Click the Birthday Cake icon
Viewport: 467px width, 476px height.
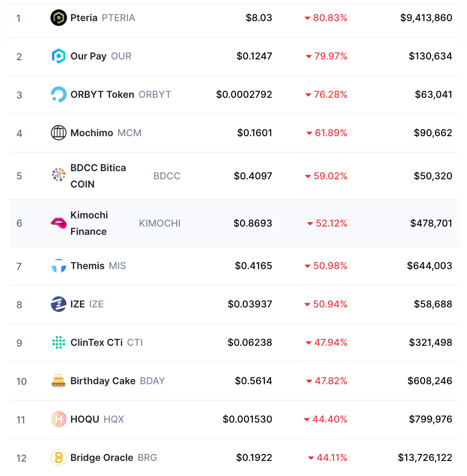(58, 381)
